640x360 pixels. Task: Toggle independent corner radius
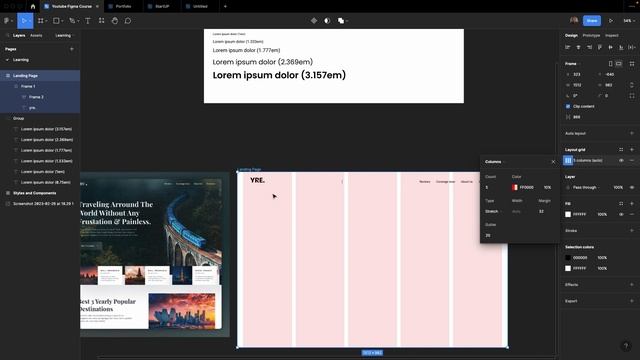pos(632,96)
